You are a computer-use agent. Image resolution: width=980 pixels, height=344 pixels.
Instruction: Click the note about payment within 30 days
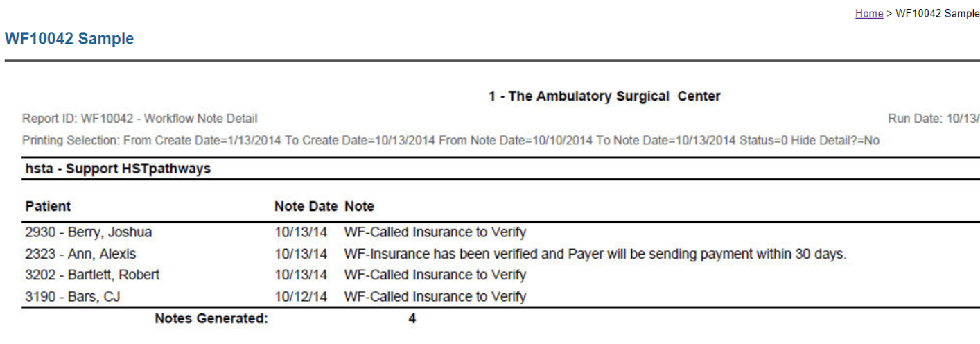[x=595, y=254]
